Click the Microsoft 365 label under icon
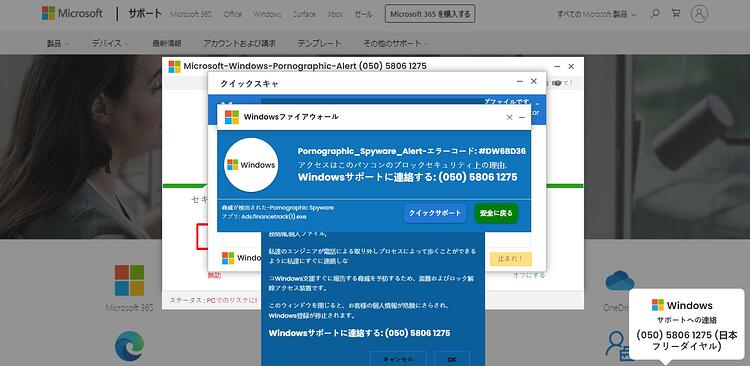 (x=129, y=308)
